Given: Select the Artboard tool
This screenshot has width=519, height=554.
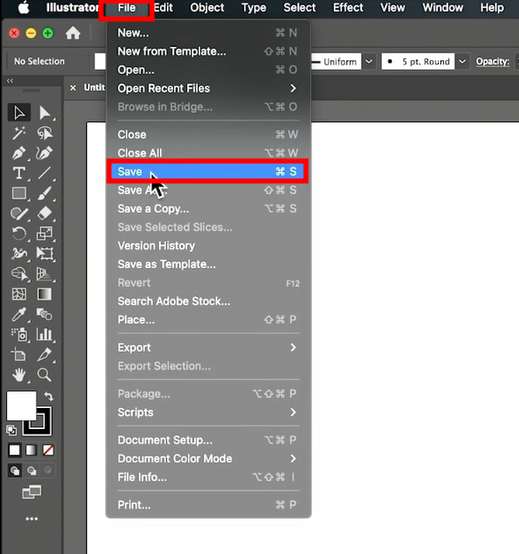Looking at the screenshot, I should [x=19, y=354].
